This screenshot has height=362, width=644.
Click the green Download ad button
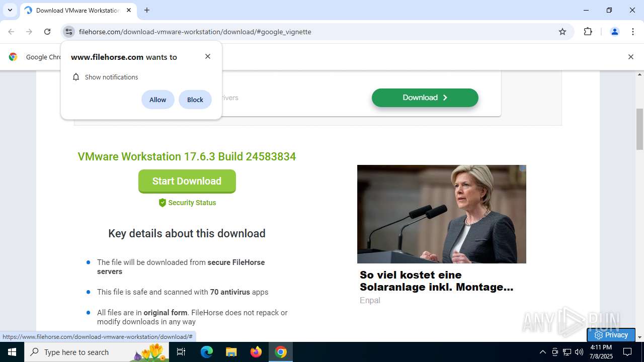point(425,98)
